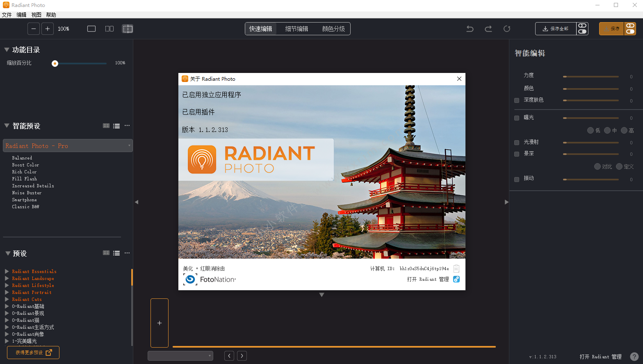Enable 光漫射 checkbox
This screenshot has width=643, height=364.
pyautogui.click(x=517, y=143)
